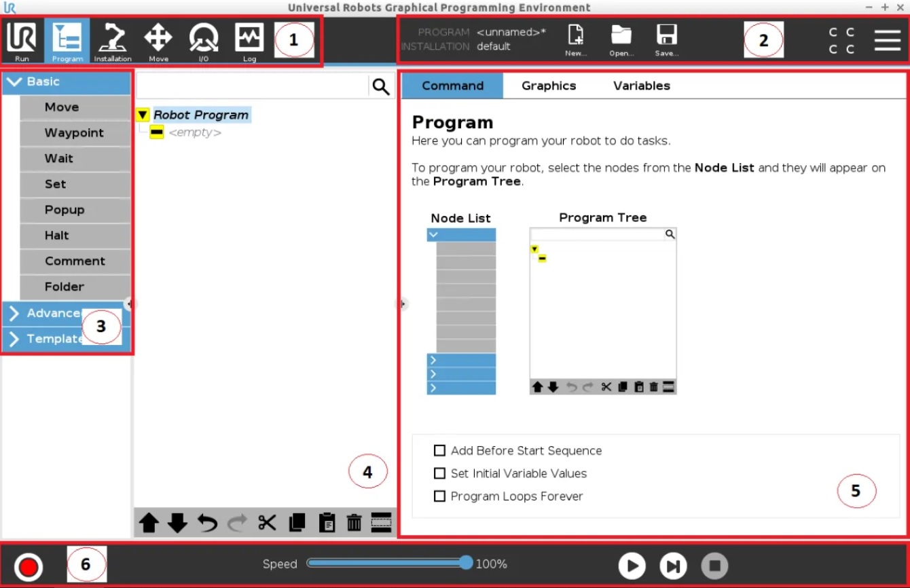Create a New program file

coord(576,41)
